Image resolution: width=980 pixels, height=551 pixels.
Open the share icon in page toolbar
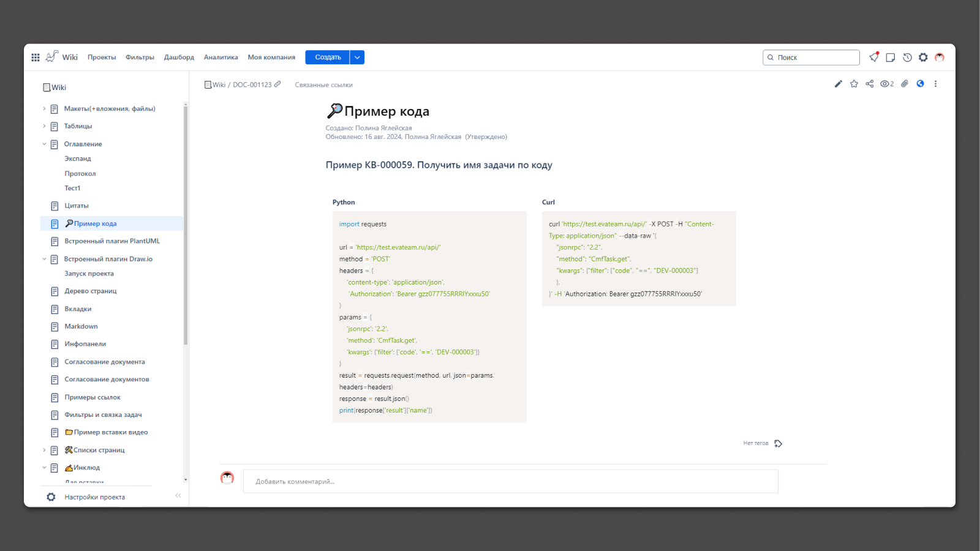point(869,84)
